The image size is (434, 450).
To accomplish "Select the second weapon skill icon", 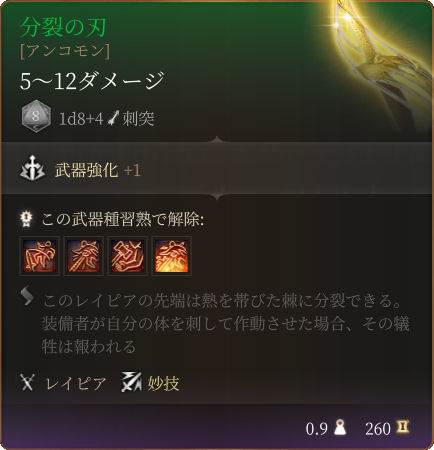I will tap(84, 256).
